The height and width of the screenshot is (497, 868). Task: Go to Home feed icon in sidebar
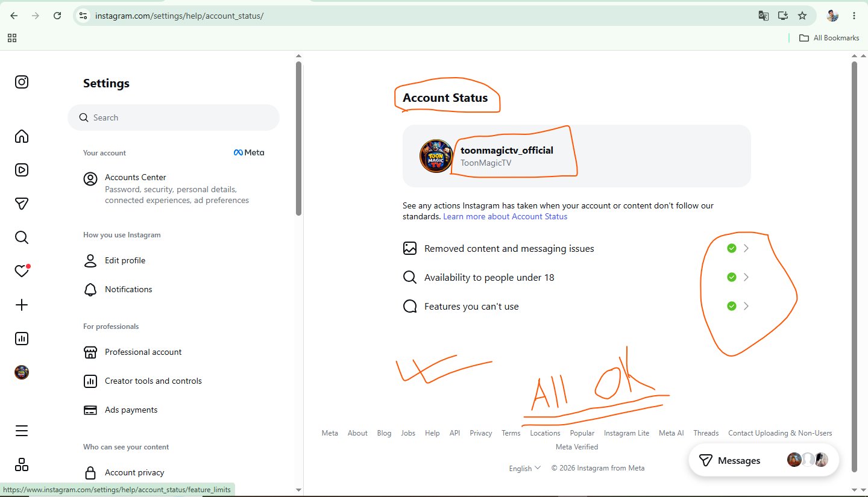click(x=22, y=136)
